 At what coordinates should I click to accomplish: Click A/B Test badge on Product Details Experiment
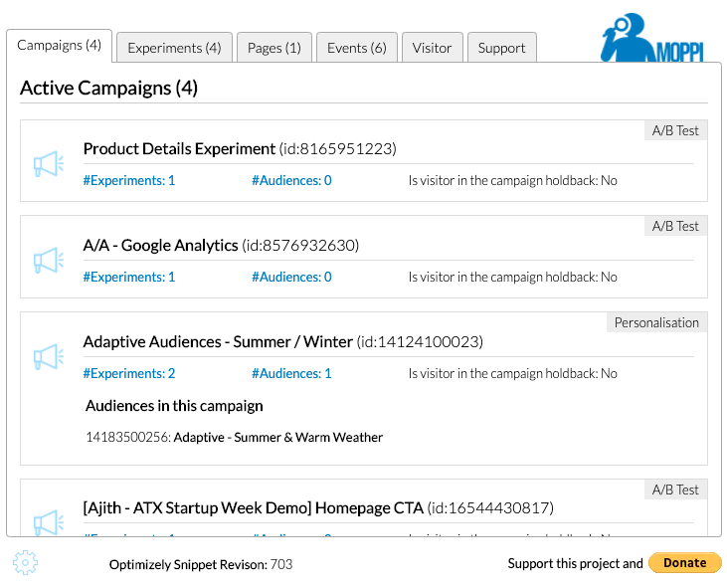(x=675, y=130)
